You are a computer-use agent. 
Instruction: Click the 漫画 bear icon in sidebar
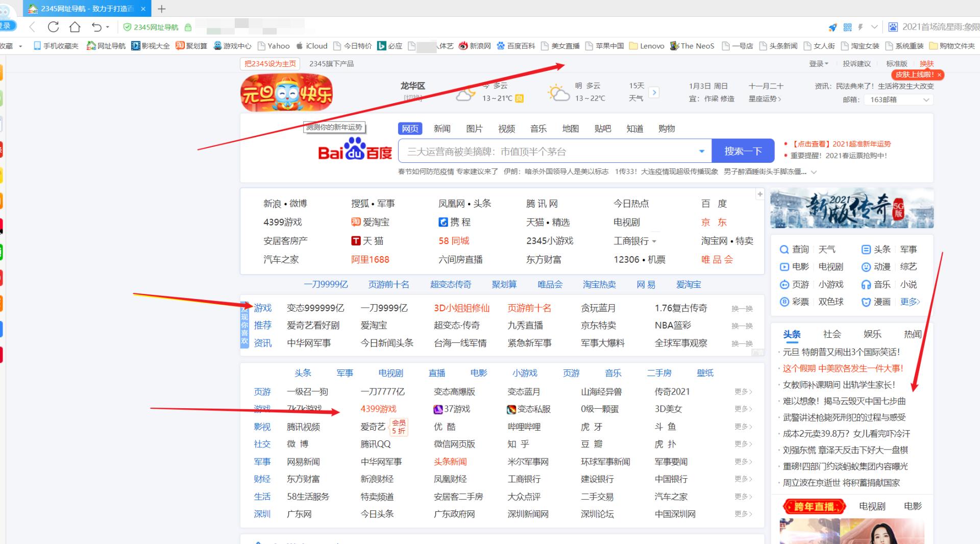pyautogui.click(x=866, y=302)
